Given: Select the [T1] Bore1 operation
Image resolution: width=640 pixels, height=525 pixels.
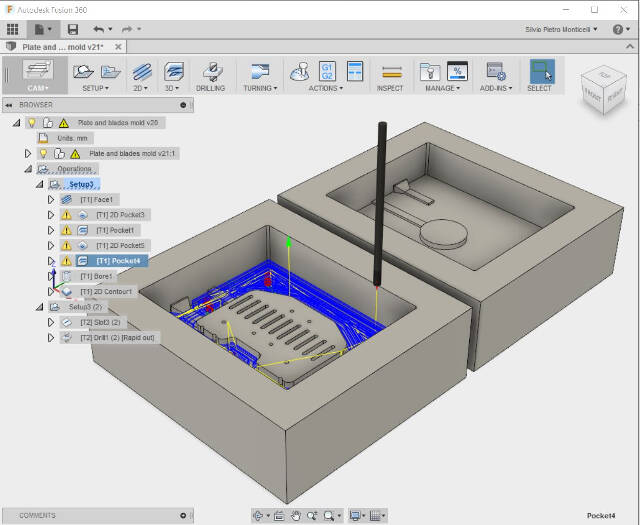Looking at the screenshot, I should pos(96,276).
